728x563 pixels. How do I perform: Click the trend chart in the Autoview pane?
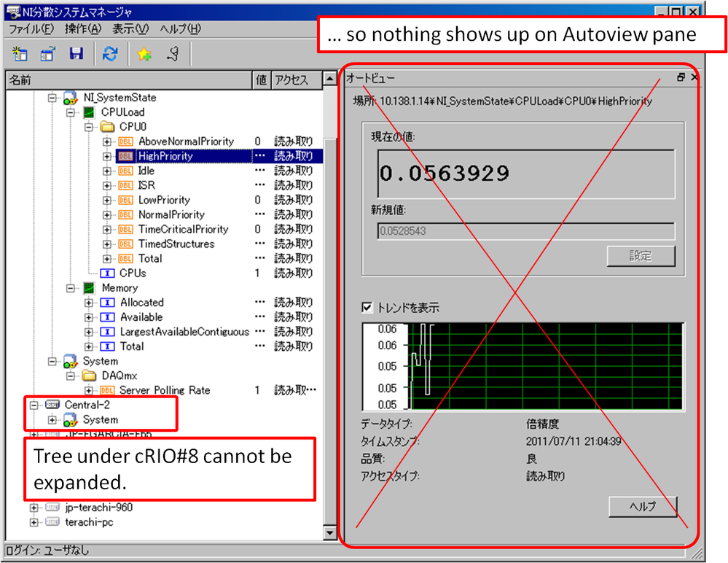click(x=522, y=366)
